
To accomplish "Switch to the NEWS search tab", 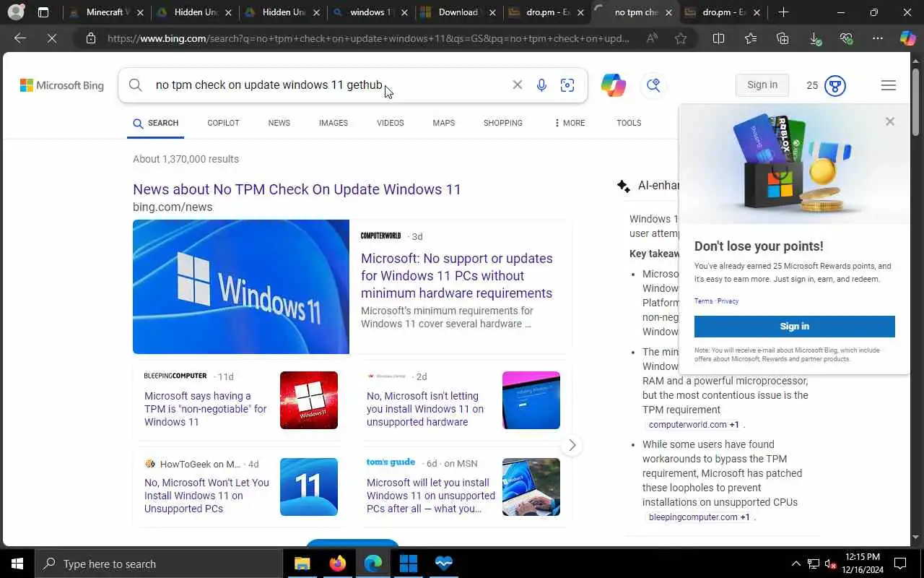I will coord(279,123).
